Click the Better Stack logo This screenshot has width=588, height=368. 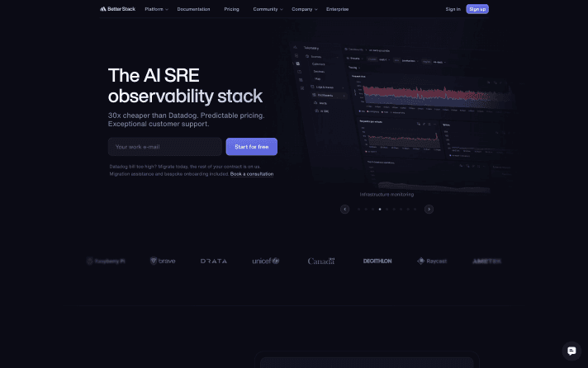[117, 9]
